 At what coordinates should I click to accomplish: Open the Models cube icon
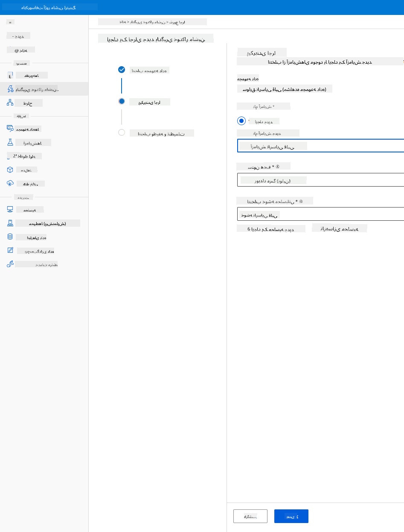(x=11, y=170)
